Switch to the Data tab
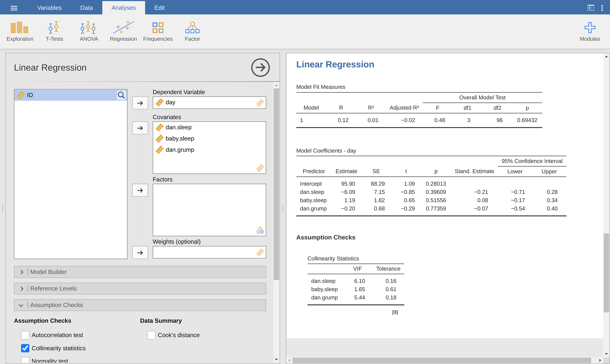 click(87, 8)
